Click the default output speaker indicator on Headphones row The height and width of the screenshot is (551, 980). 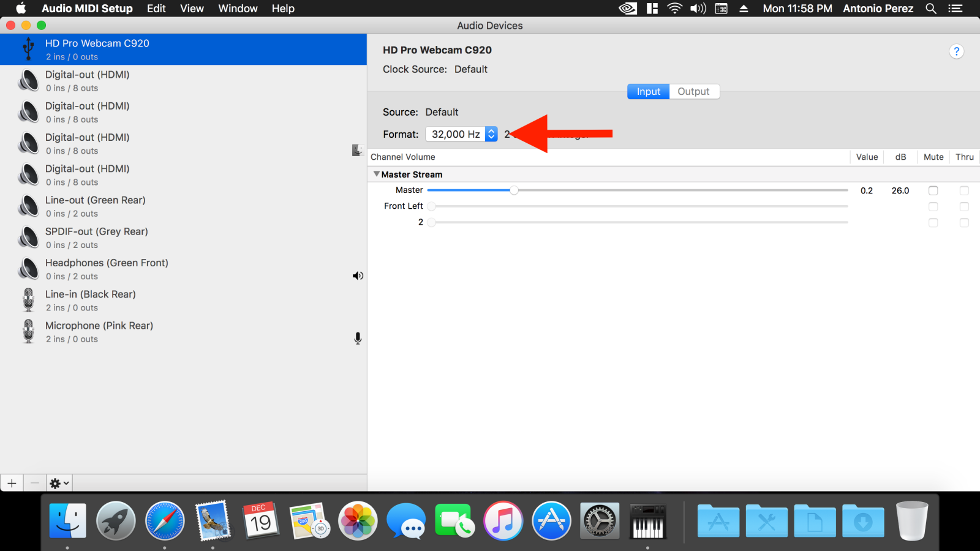pos(358,276)
